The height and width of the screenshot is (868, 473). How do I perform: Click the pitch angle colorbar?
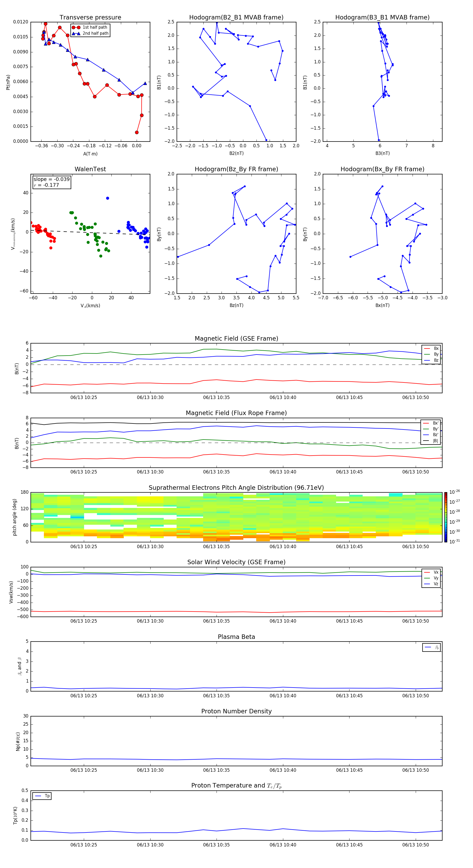coord(445,517)
